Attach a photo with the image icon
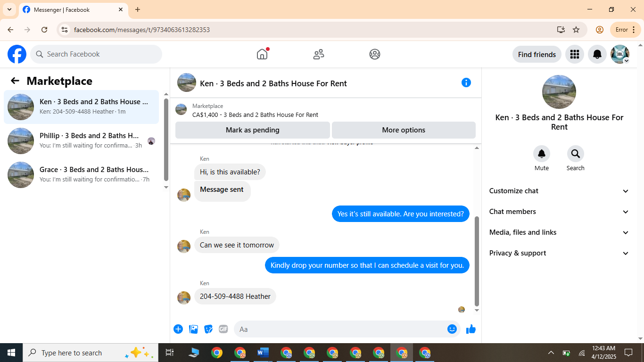The image size is (644, 362). pos(193,329)
